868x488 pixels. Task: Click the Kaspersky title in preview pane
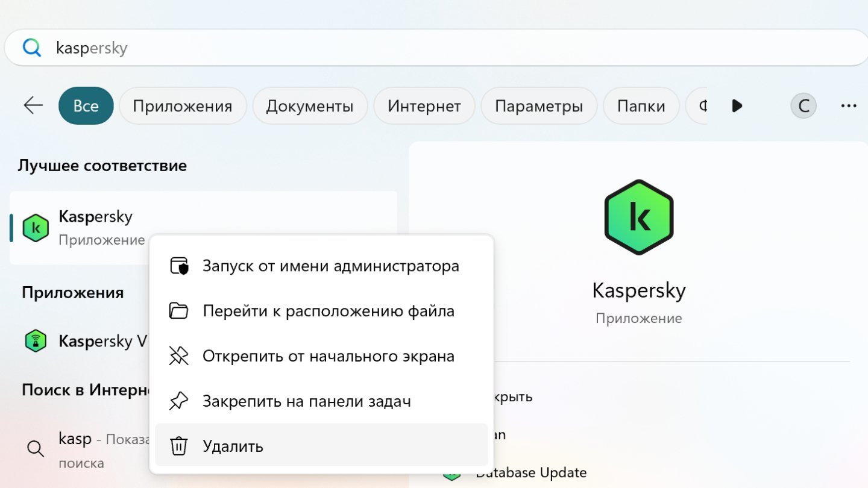point(639,290)
